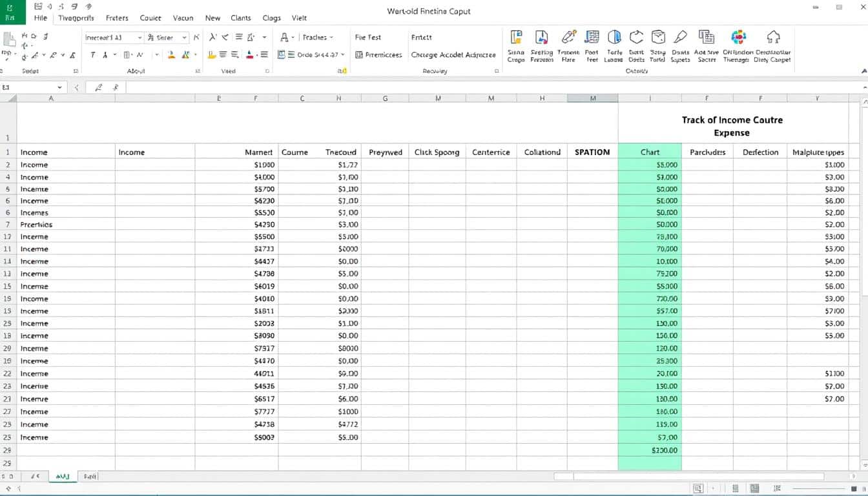Open the Tivagordts ribbon tab
The image size is (868, 496).
point(76,18)
